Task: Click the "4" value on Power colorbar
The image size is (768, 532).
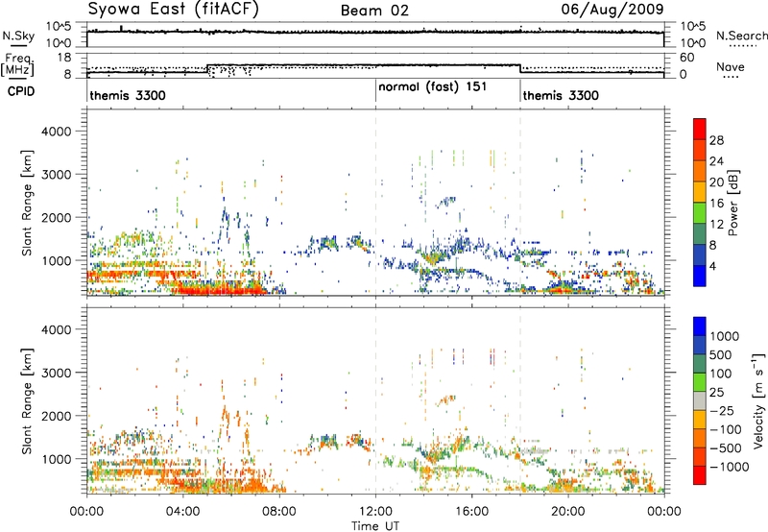Action: 713,267
